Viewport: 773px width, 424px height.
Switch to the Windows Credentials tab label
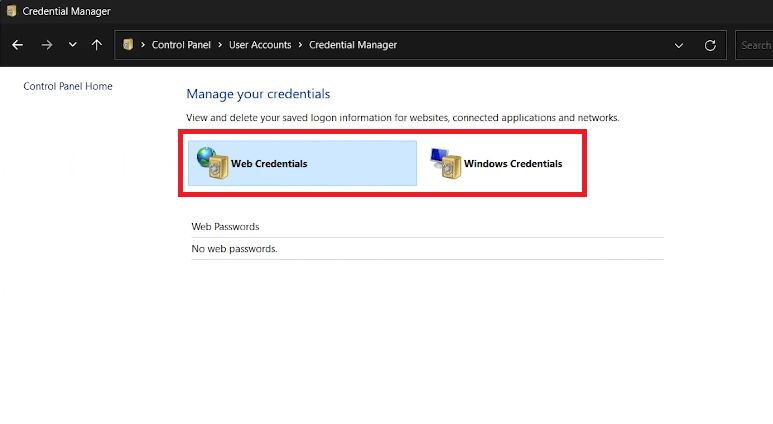513,164
